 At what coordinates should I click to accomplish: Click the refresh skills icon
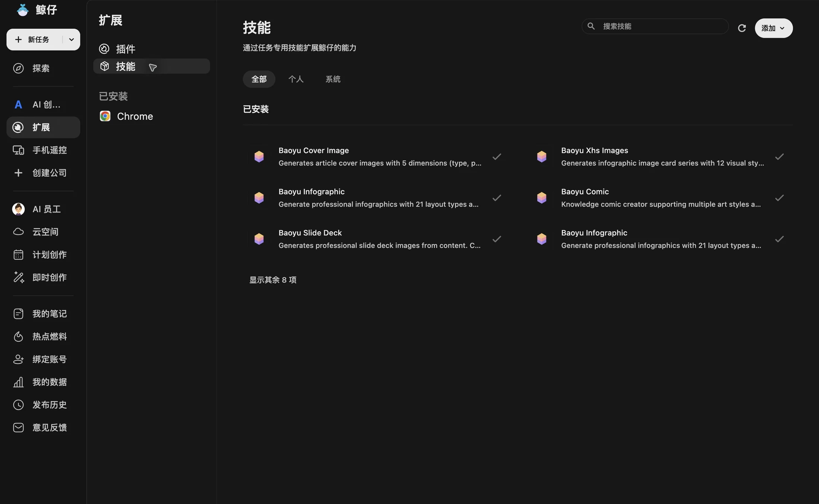(x=742, y=28)
